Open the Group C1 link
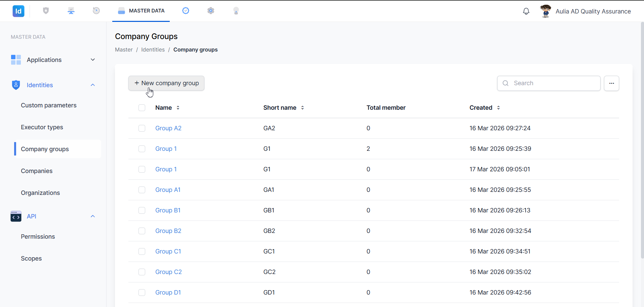This screenshot has height=307, width=644. click(x=168, y=251)
